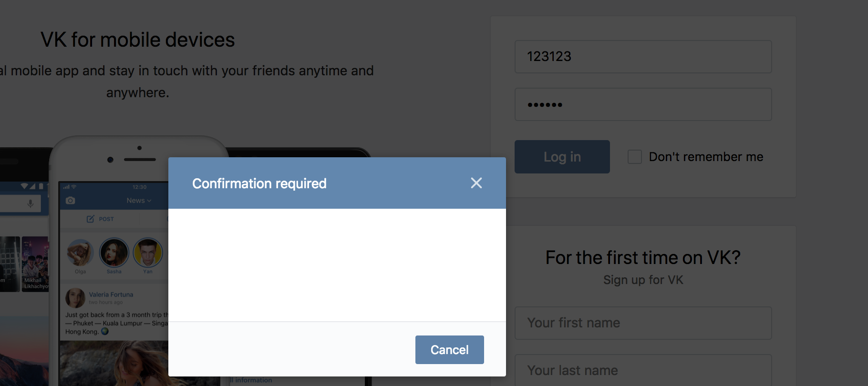Open Olga's story circle
Viewport: 868px width, 386px height.
pyautogui.click(x=80, y=253)
